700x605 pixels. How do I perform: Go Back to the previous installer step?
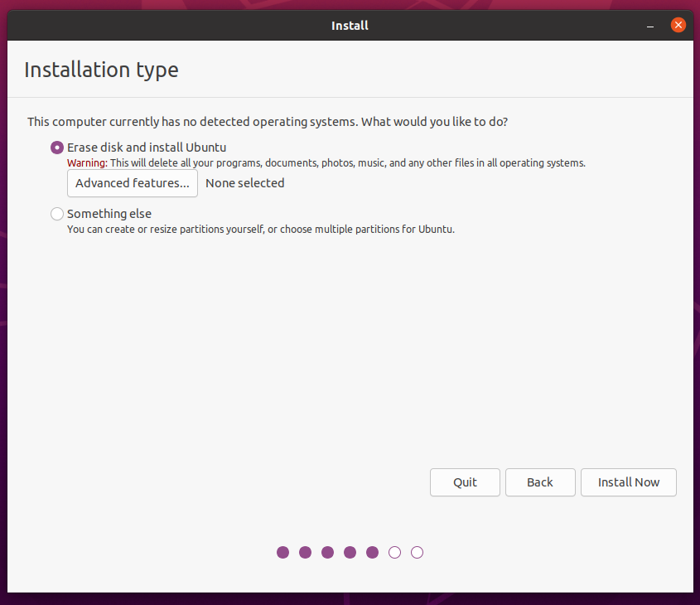click(x=540, y=482)
